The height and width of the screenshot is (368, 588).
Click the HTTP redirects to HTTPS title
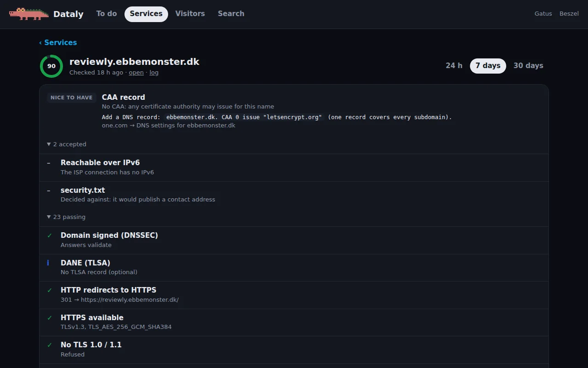[x=108, y=290]
